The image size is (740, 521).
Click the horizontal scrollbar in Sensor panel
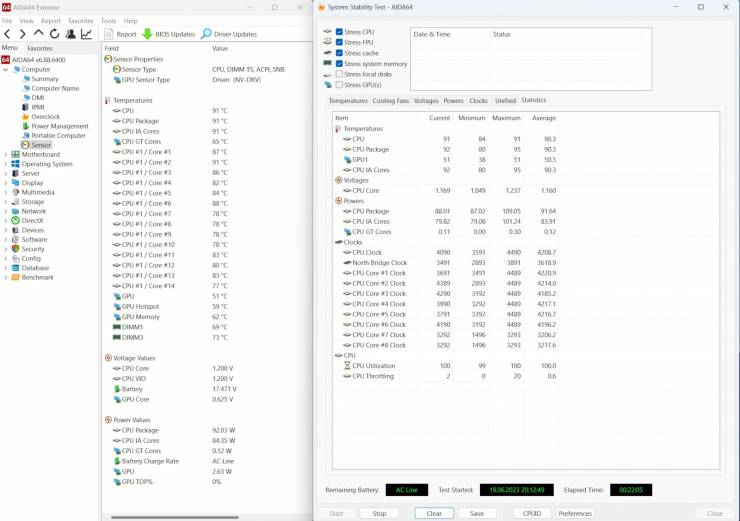[175, 518]
